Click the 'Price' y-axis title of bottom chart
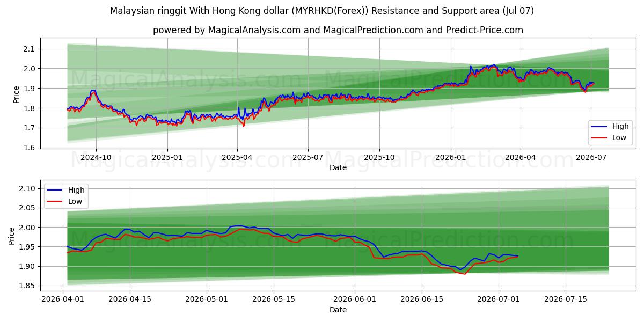Viewport: 644px width, 322px height. (x=12, y=236)
